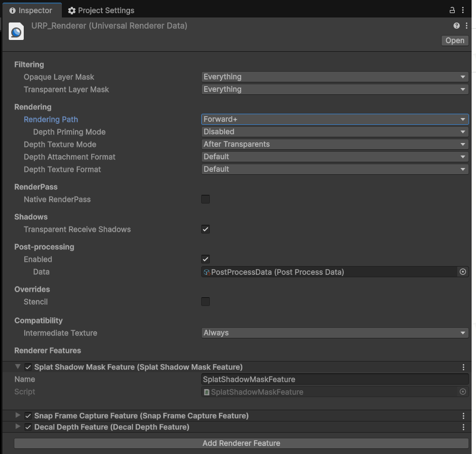This screenshot has width=476, height=454.
Task: Click the Rendering Path label
Action: (x=51, y=119)
